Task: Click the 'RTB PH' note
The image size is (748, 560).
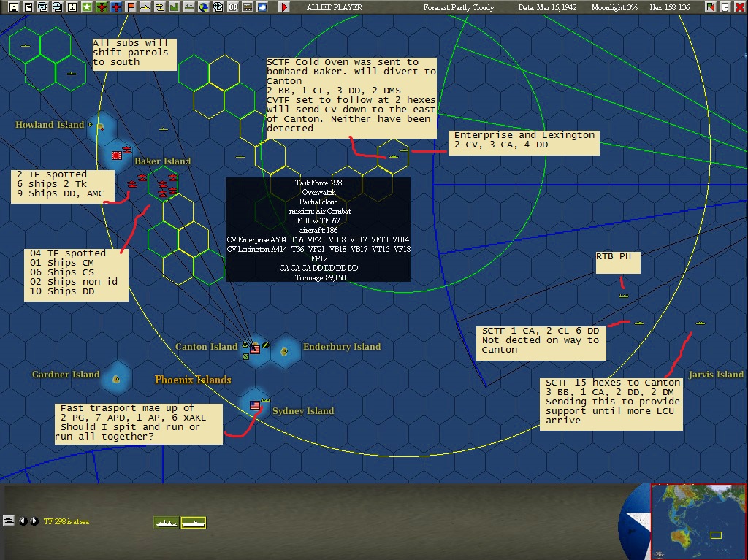Action: tap(618, 262)
